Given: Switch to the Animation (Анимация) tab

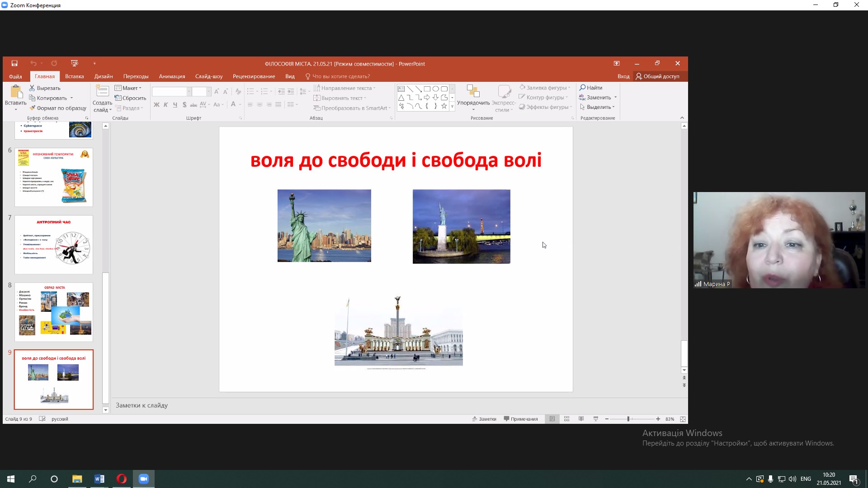Looking at the screenshot, I should point(172,76).
